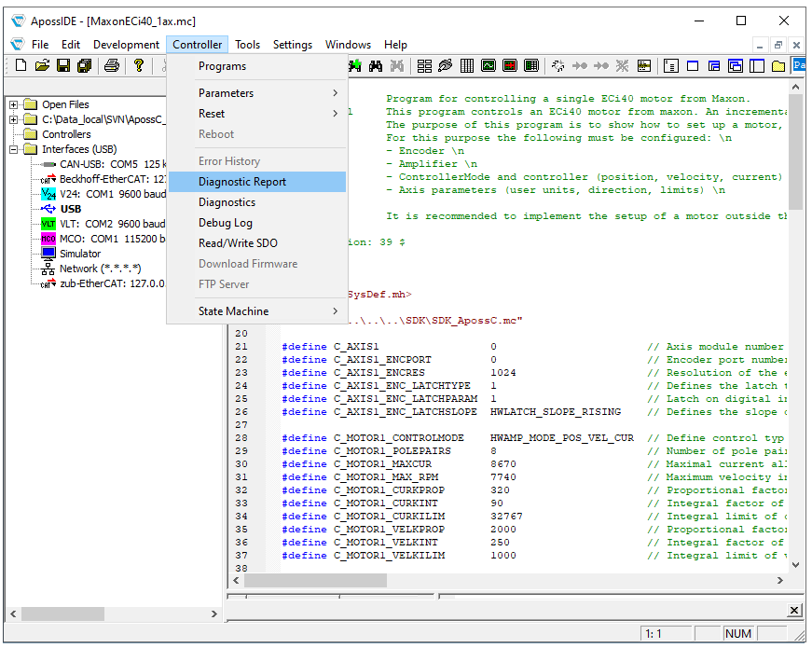Click the yellow-striped window toolbar icon
Image resolution: width=812 pixels, height=648 pixels.
pyautogui.click(x=644, y=66)
